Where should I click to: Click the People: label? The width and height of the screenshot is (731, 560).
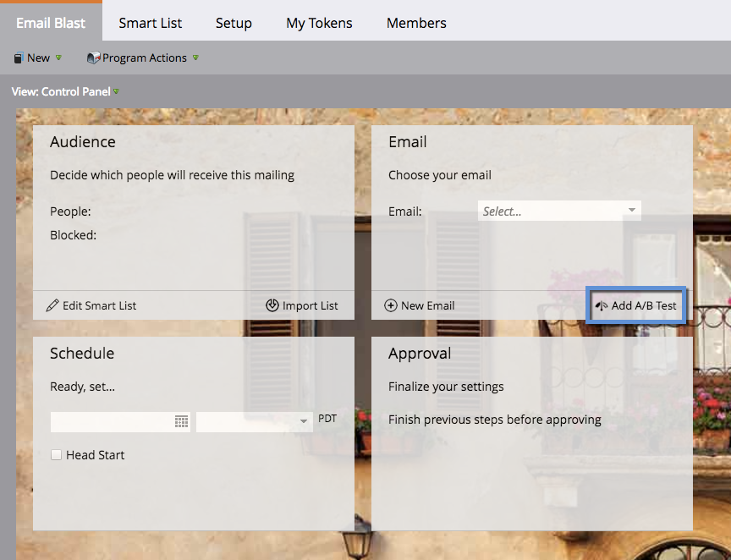[x=70, y=211]
